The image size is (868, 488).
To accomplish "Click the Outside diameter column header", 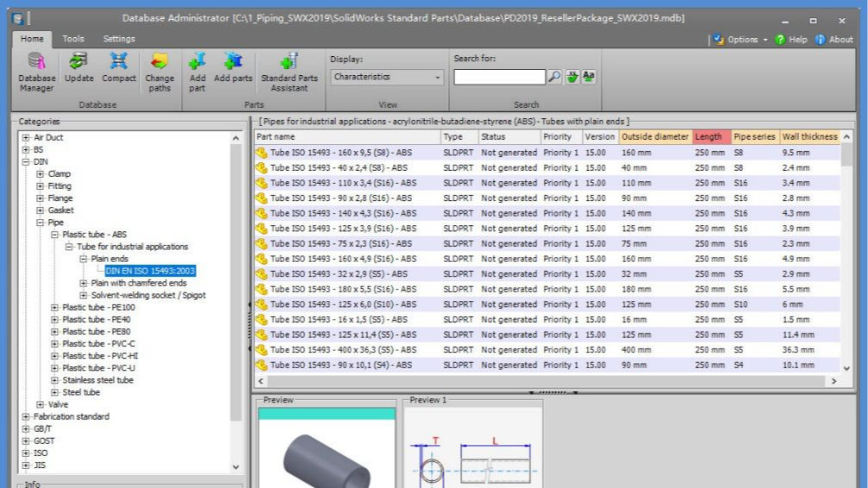I will (x=655, y=137).
